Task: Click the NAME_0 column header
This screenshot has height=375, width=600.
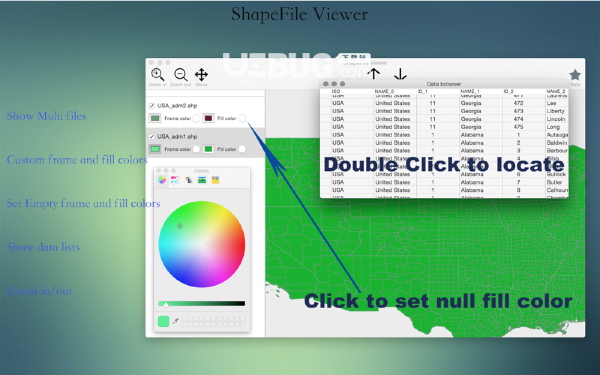Action: pos(384,91)
